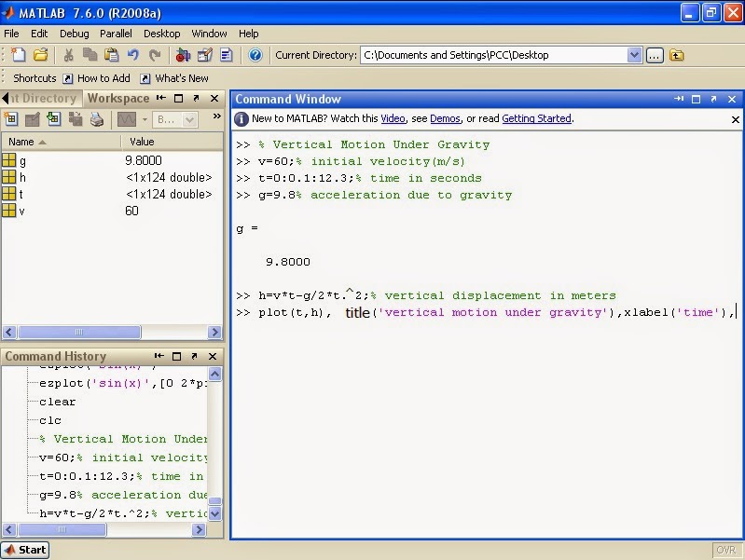Open the Debug menu
This screenshot has width=745, height=560.
click(74, 34)
